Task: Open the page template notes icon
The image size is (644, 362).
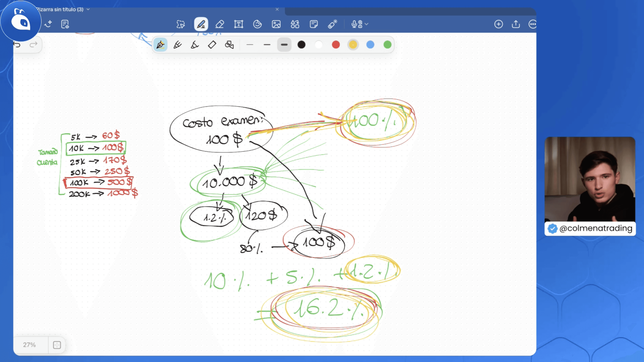Action: pos(65,24)
